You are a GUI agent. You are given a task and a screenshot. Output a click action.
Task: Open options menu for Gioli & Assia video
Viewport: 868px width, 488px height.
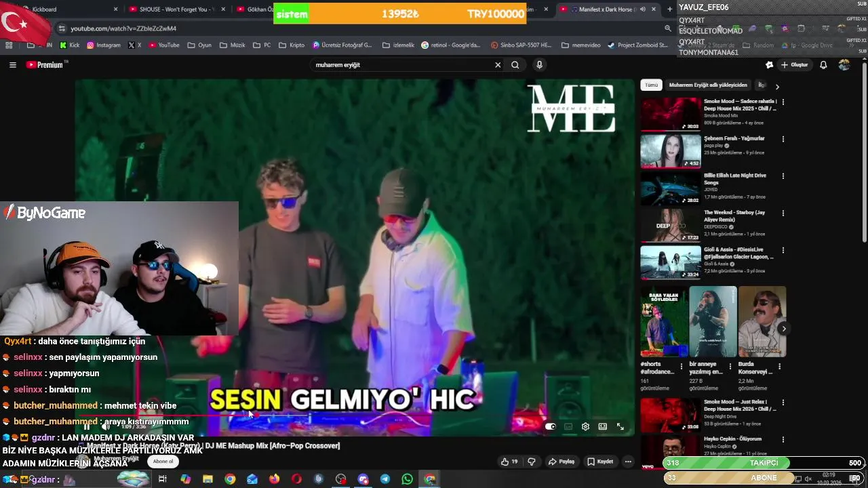click(783, 250)
